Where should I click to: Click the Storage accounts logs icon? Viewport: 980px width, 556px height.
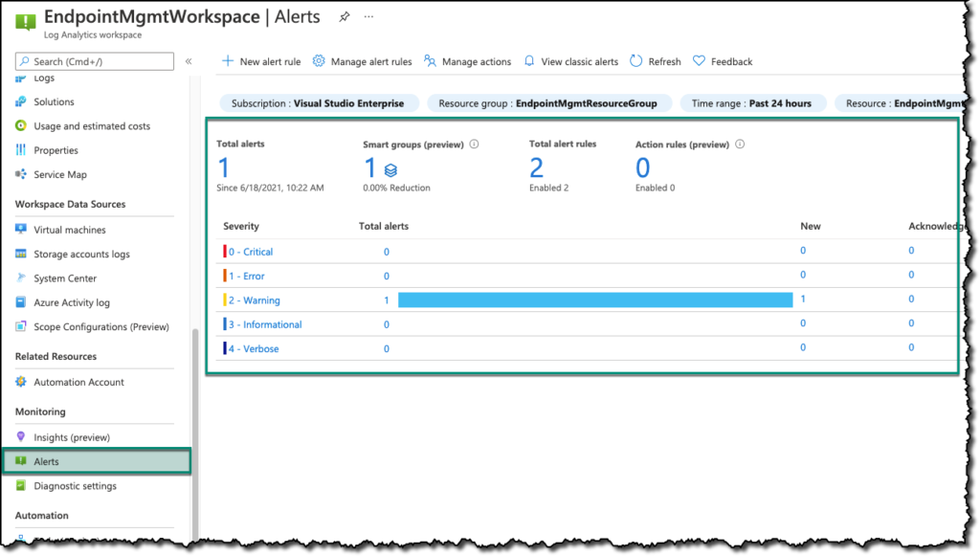coord(21,254)
